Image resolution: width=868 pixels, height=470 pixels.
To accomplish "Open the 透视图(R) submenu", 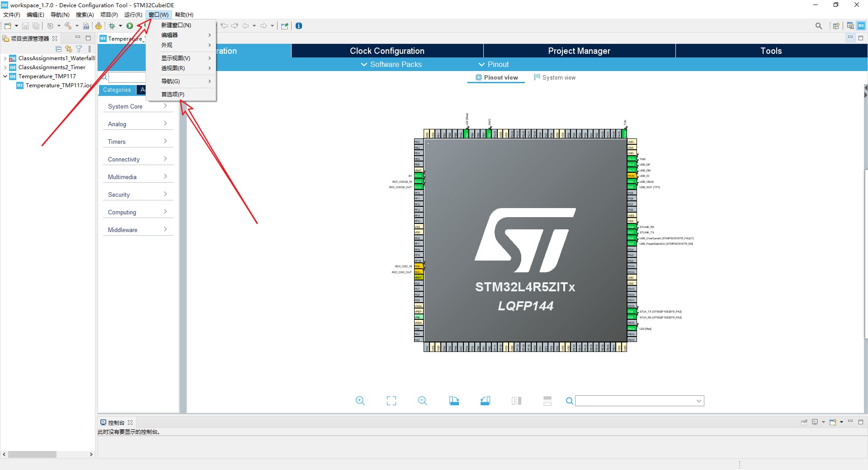I will (181, 68).
